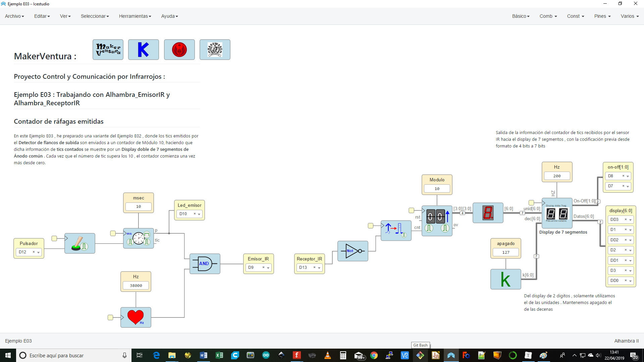Select the red 7-segment decoder block

click(488, 213)
